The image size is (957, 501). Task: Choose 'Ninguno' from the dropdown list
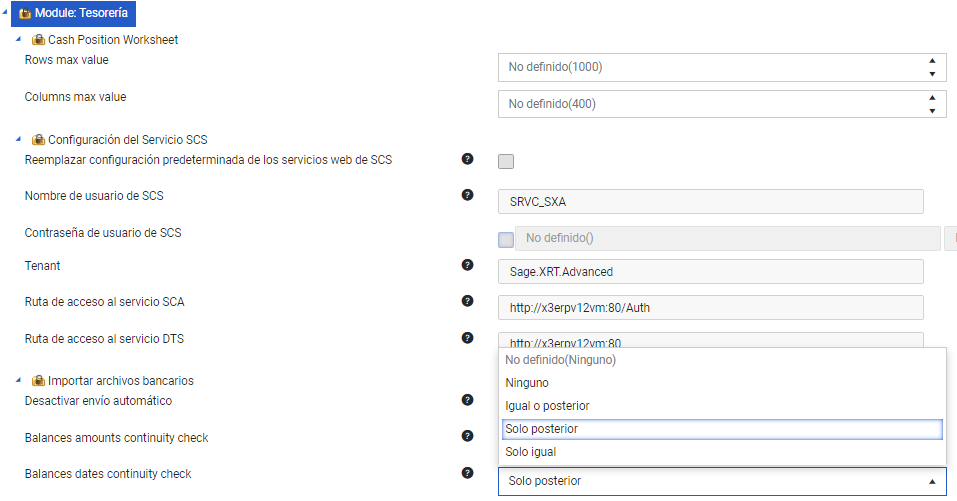click(527, 383)
